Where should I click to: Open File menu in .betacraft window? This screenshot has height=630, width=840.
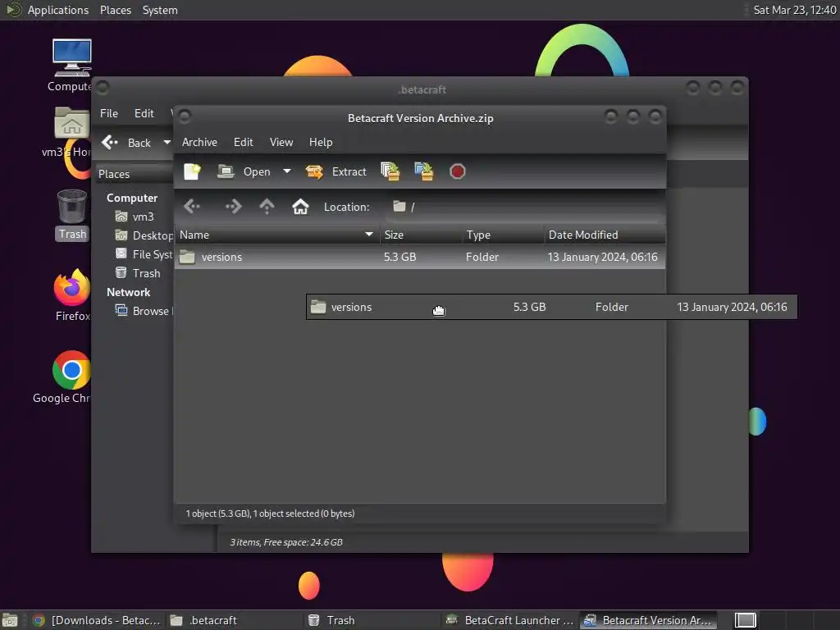click(109, 113)
